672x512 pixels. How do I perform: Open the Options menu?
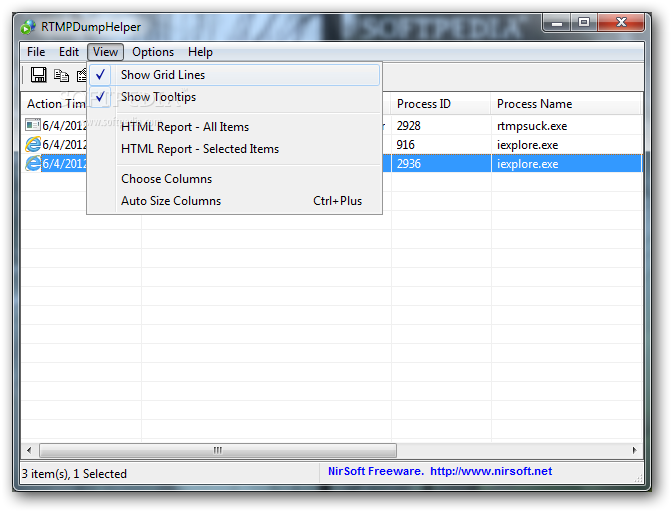pyautogui.click(x=153, y=52)
